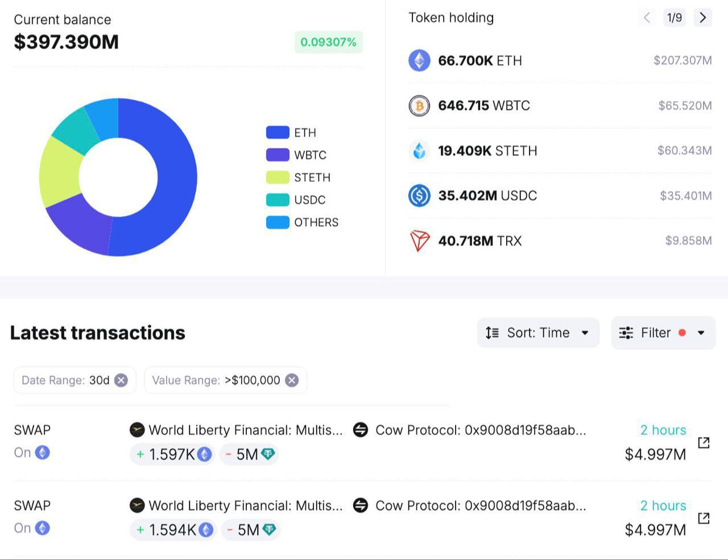Click the TRX Tron icon
This screenshot has height=560, width=728.
pos(419,240)
